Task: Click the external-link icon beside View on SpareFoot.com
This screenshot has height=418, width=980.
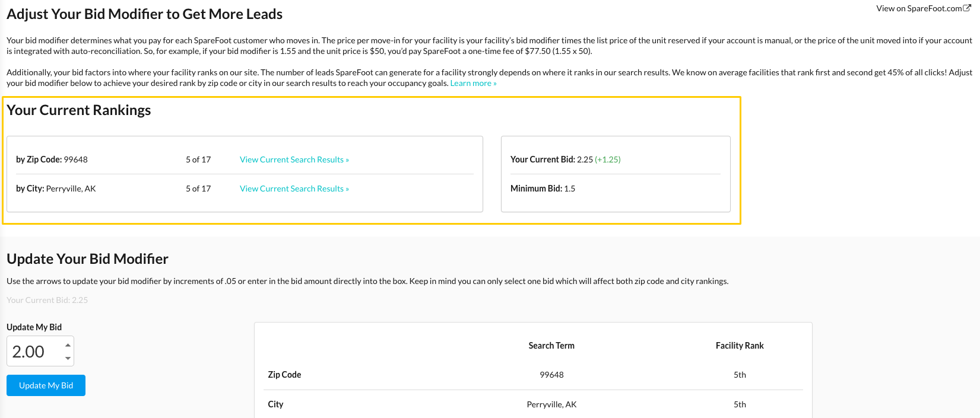Action: coord(967,8)
